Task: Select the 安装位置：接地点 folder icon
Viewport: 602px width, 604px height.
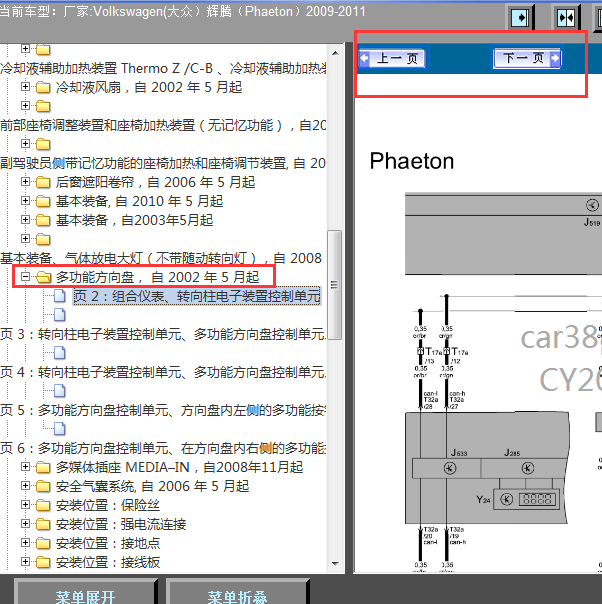Action: pyautogui.click(x=43, y=544)
